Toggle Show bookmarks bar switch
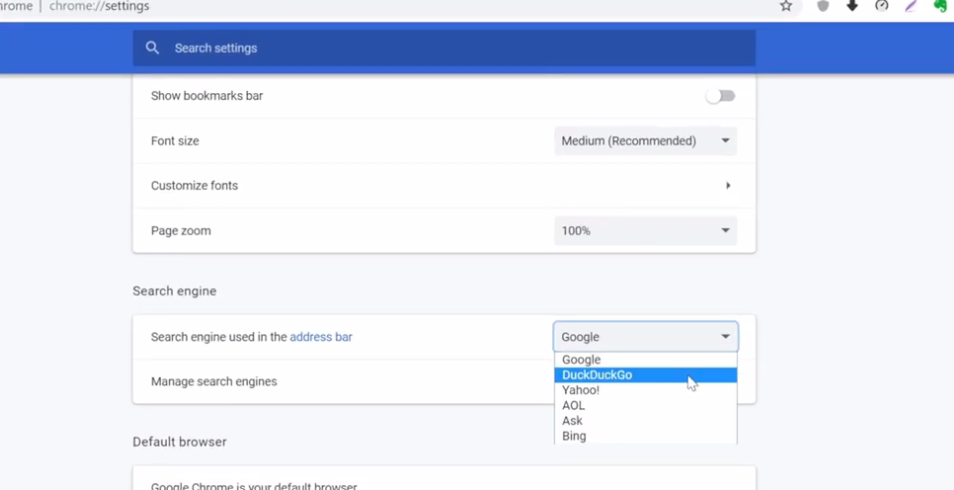This screenshot has width=954, height=490. [721, 96]
